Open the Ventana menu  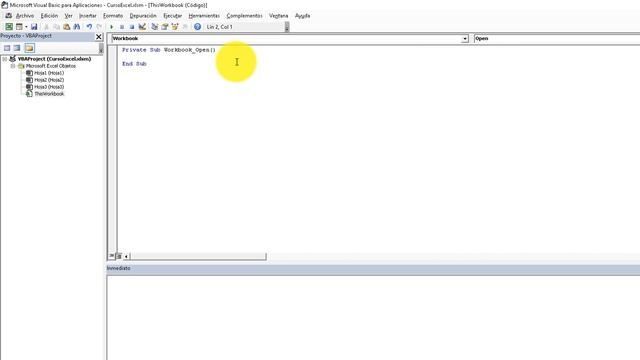[x=278, y=16]
